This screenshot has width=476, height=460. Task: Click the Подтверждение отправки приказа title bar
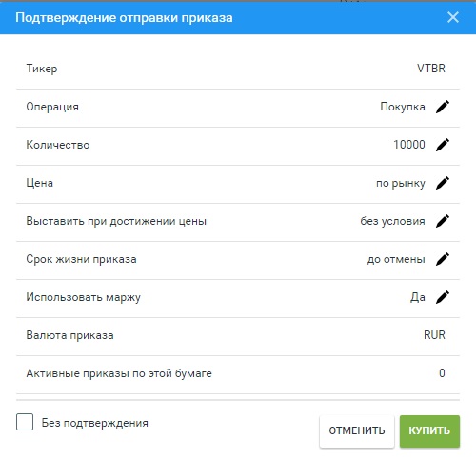238,18
